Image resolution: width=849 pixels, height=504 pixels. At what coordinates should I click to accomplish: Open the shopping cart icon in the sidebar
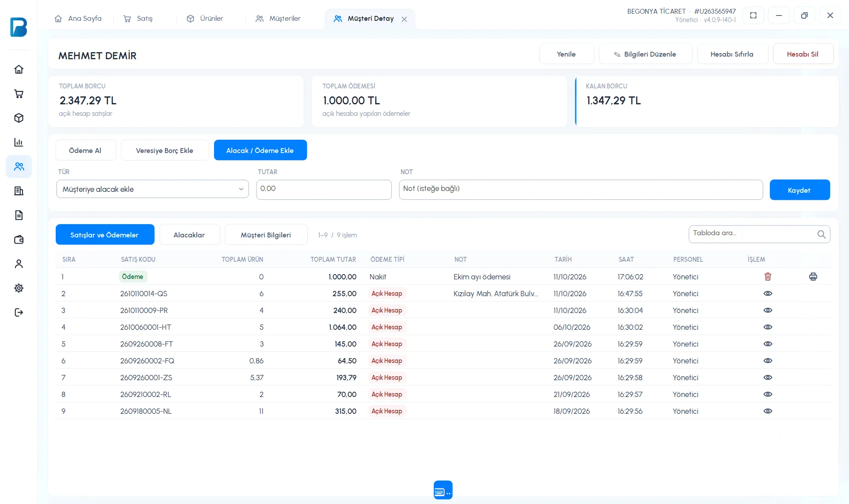pyautogui.click(x=19, y=94)
